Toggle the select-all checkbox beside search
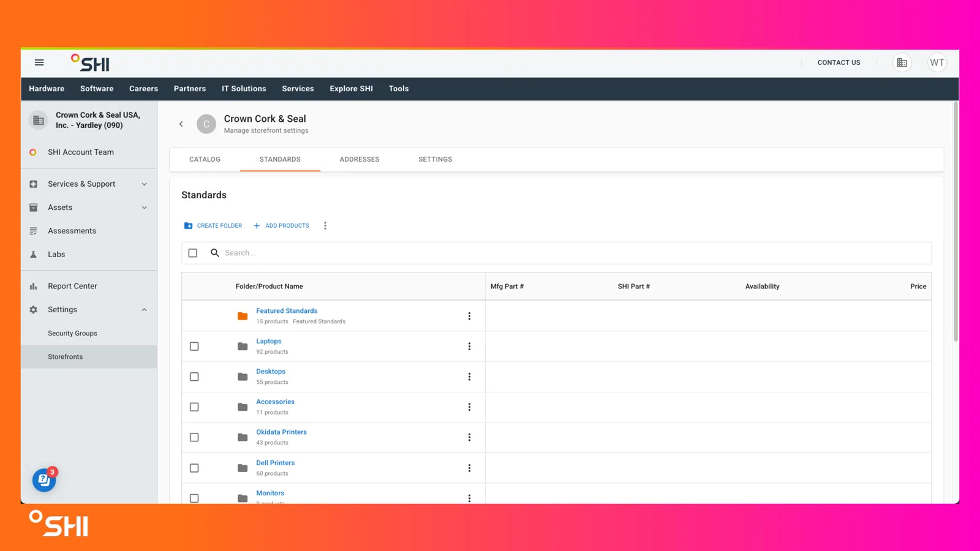This screenshot has width=980, height=551. (x=193, y=253)
